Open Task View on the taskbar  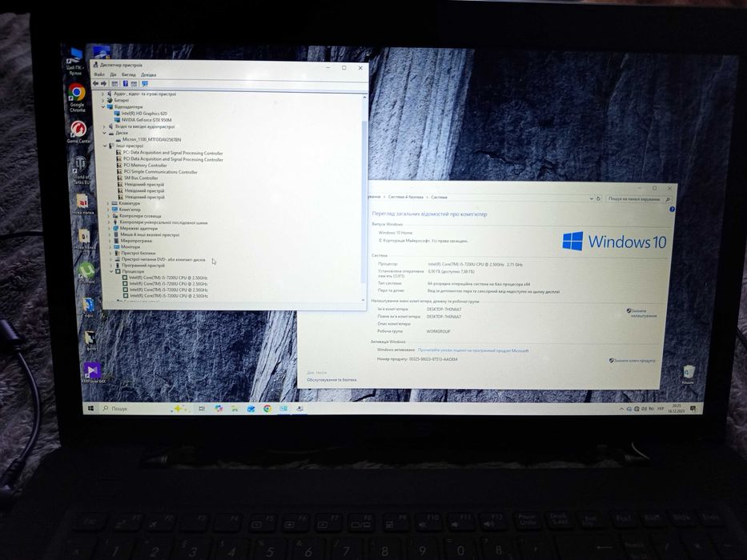202,409
